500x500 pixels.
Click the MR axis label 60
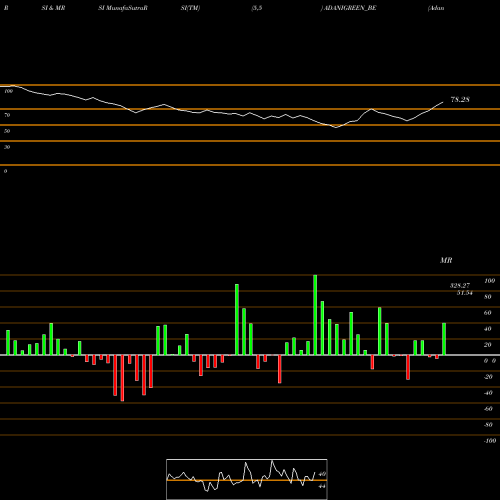click(x=488, y=313)
